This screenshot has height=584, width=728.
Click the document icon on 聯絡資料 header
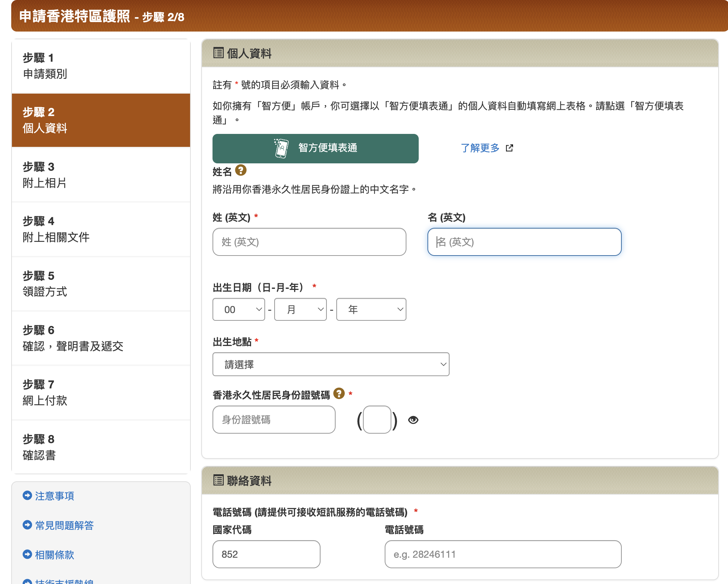218,481
